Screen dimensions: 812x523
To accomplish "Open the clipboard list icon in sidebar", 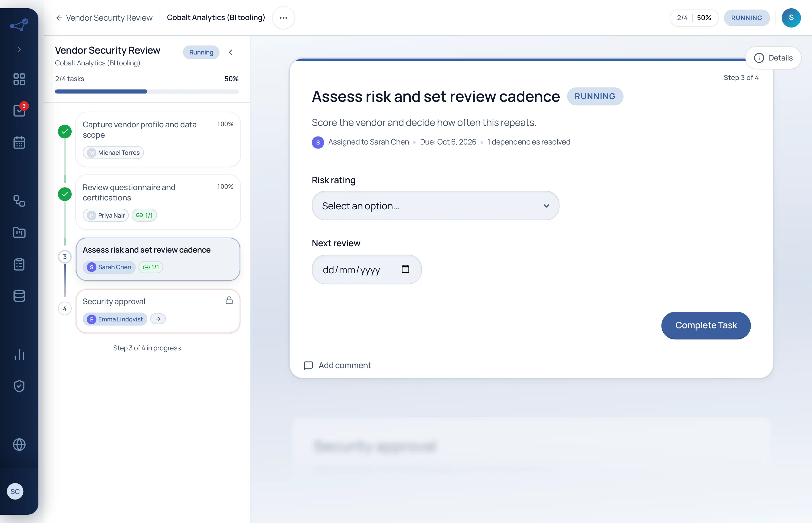I will 19,264.
